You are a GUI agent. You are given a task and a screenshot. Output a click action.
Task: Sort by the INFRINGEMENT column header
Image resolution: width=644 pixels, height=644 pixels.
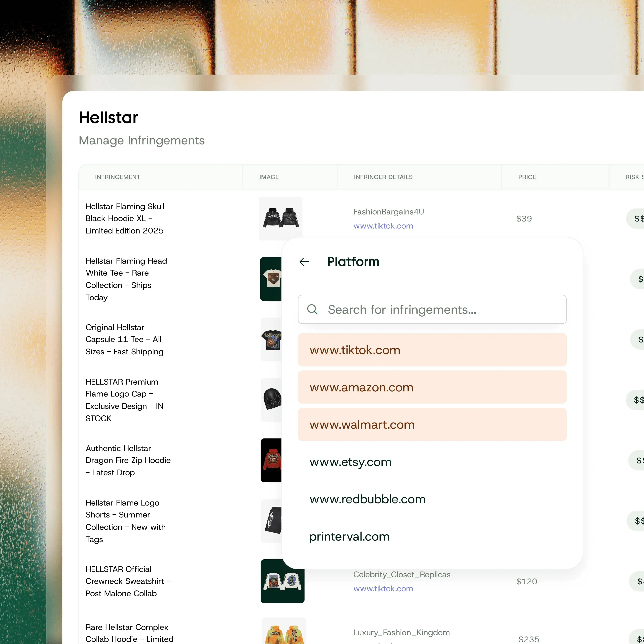117,177
